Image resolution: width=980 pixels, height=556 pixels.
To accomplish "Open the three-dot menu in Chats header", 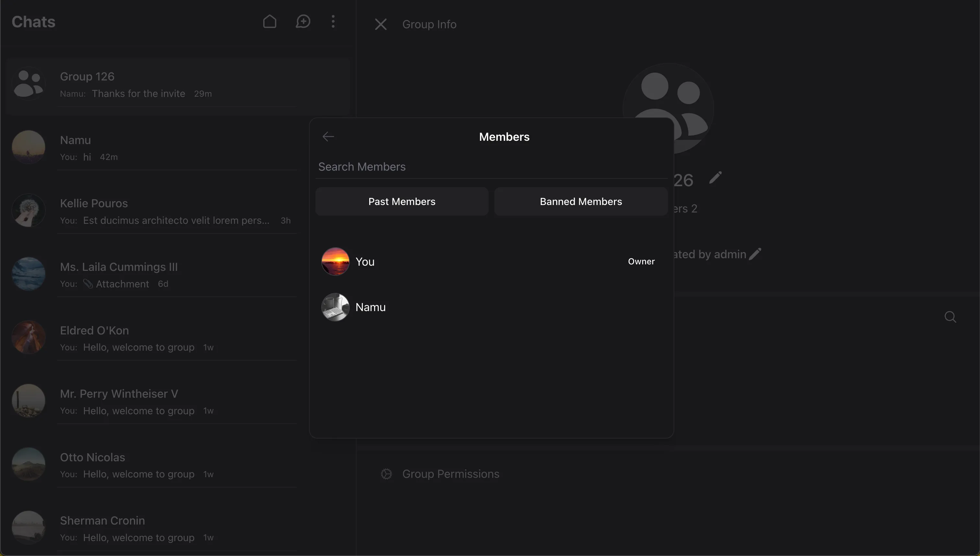I will coord(333,21).
